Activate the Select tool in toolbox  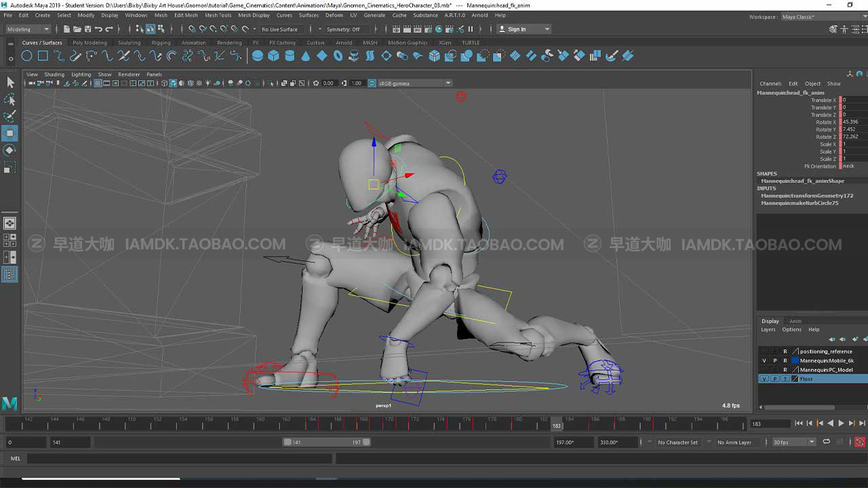coord(10,82)
